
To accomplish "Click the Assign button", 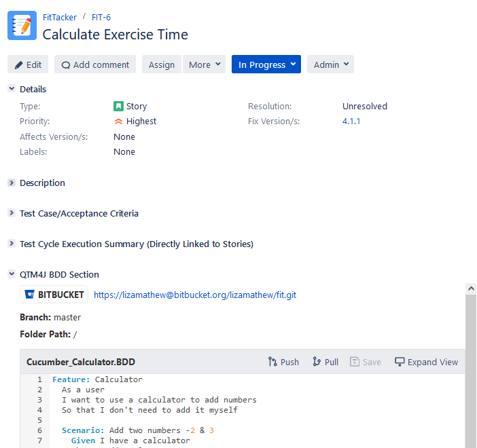I will pyautogui.click(x=162, y=64).
